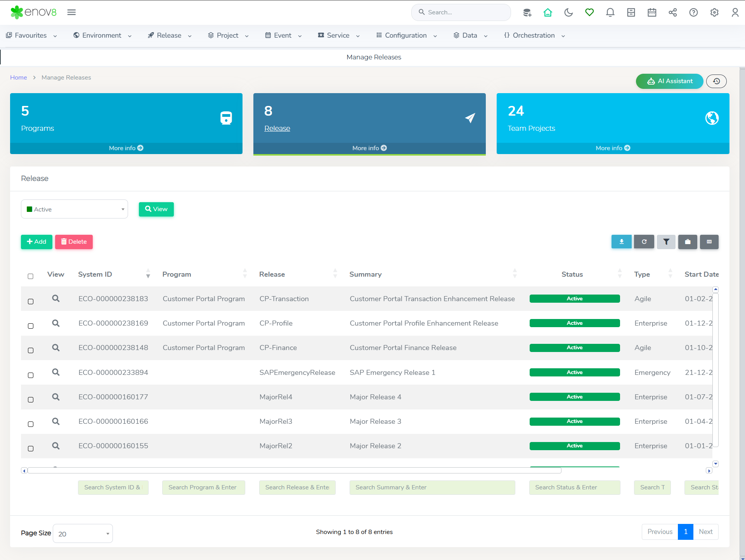
Task: Open the Configuration menu
Action: [x=406, y=35]
